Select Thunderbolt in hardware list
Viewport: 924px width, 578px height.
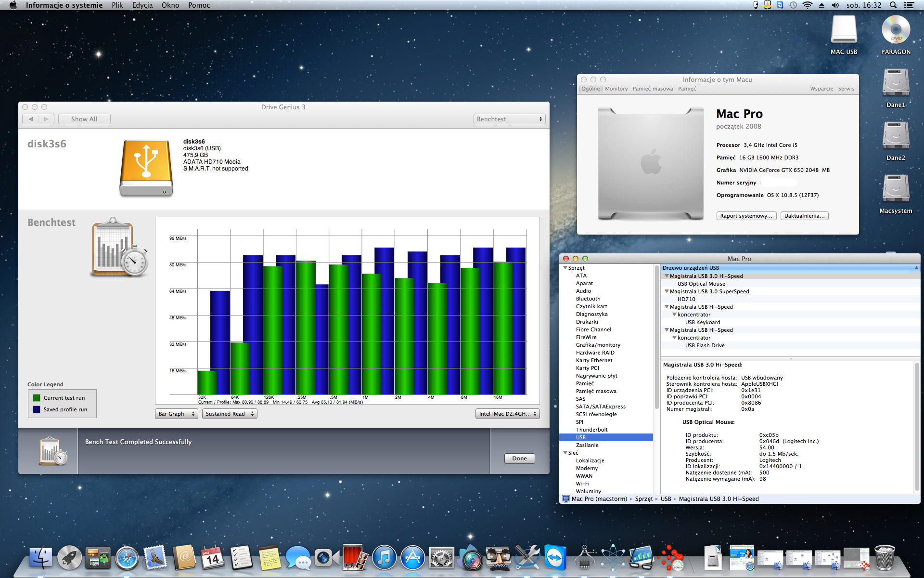[592, 430]
